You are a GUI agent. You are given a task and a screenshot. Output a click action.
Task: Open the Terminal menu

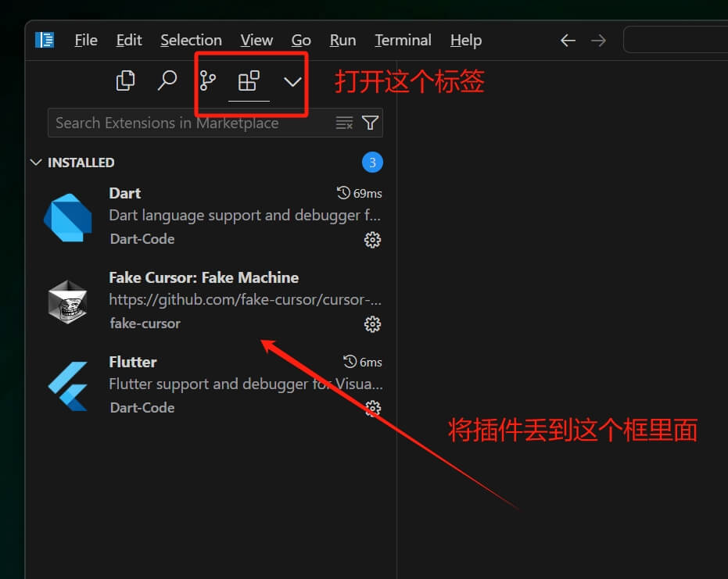click(403, 40)
